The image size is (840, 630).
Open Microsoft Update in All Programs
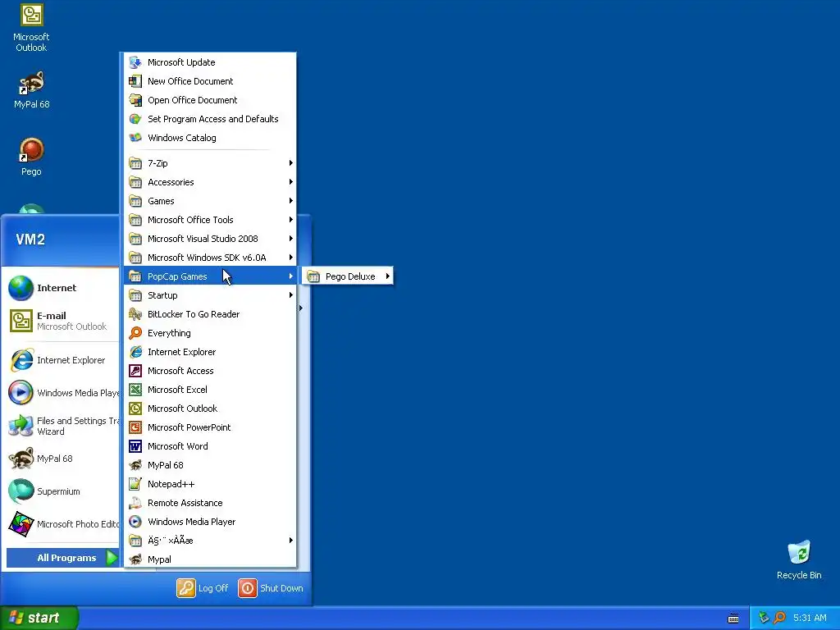click(210, 62)
